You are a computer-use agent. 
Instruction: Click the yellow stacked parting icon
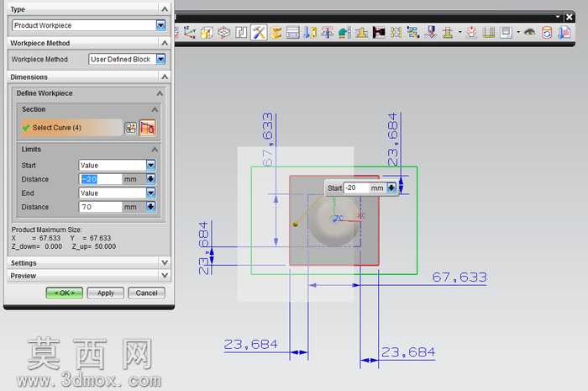pyautogui.click(x=276, y=33)
